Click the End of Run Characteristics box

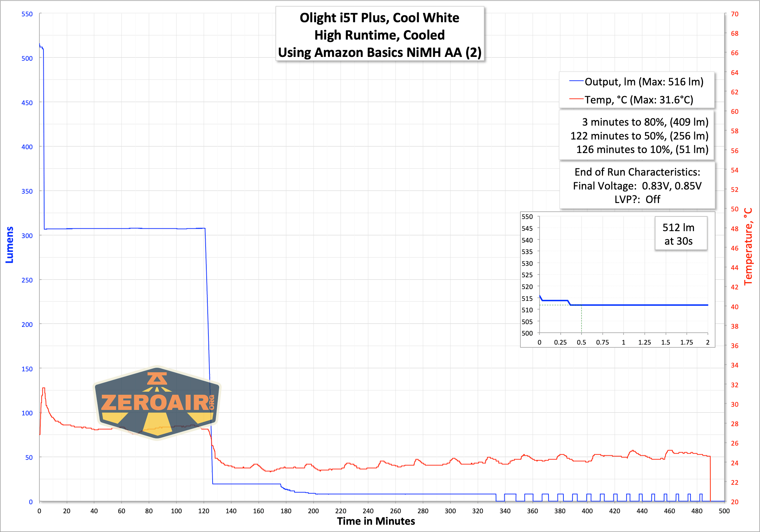pyautogui.click(x=637, y=186)
